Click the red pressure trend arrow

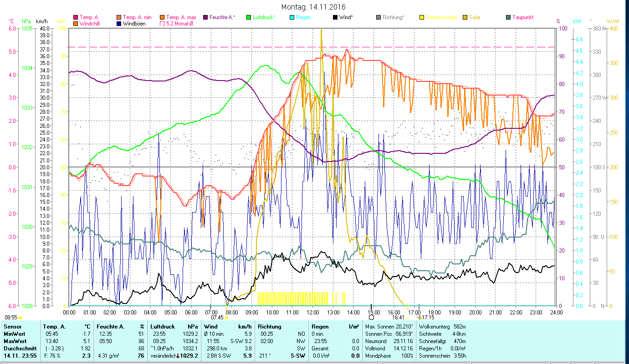(x=178, y=356)
